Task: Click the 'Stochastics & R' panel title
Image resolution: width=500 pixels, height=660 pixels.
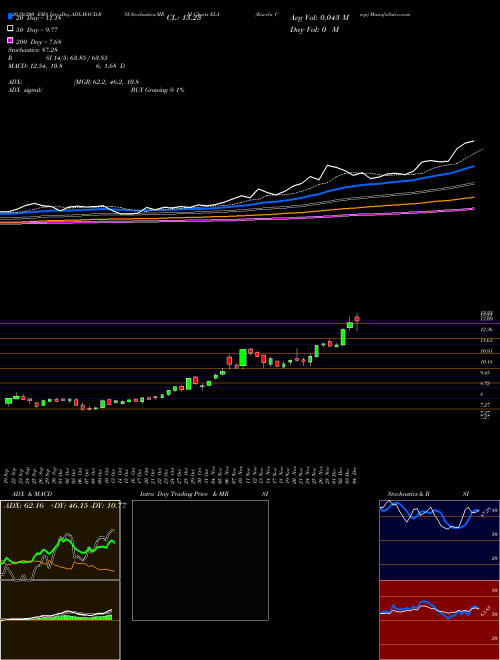Action: (409, 494)
